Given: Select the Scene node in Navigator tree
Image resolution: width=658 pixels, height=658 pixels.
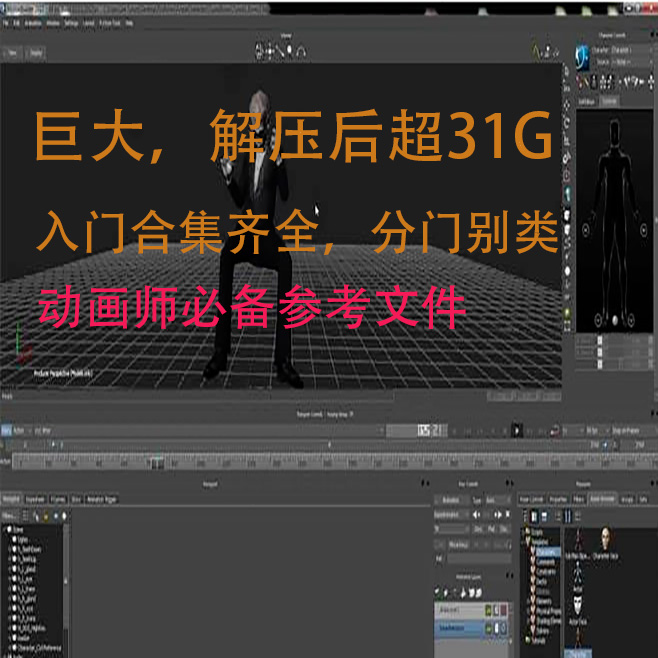Looking at the screenshot, I should (15, 530).
